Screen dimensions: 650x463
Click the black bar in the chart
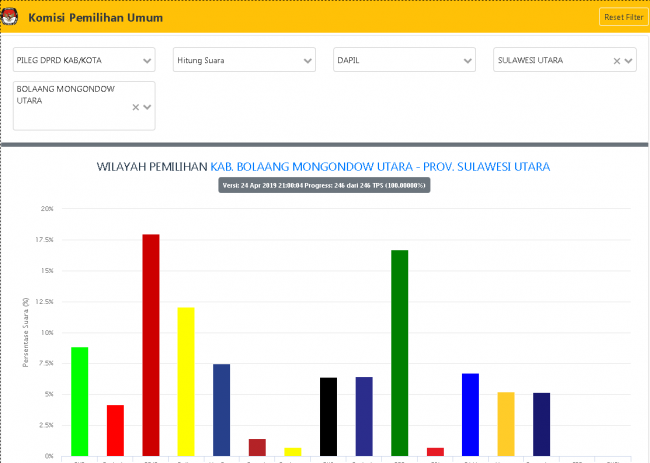[328, 416]
